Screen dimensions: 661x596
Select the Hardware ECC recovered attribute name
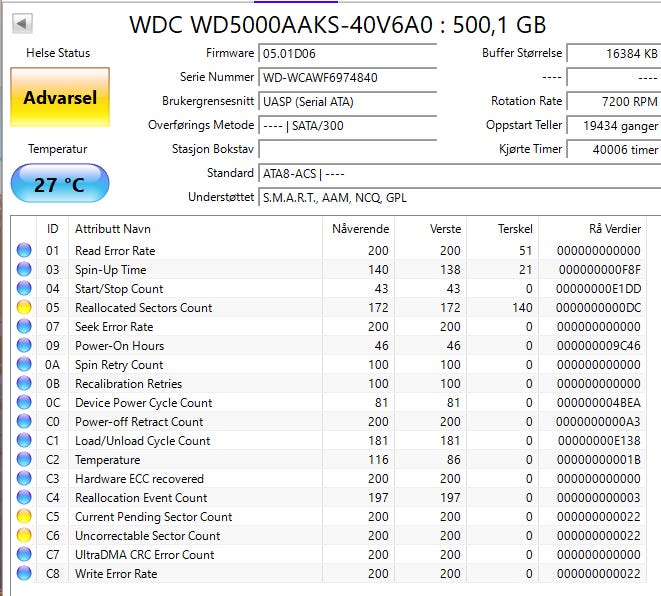pos(139,478)
